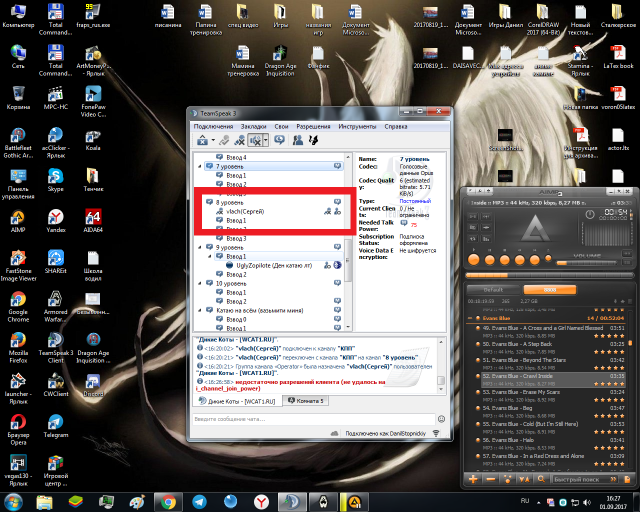
Task: Collapse the 9 уровень channel tree
Action: click(x=198, y=247)
